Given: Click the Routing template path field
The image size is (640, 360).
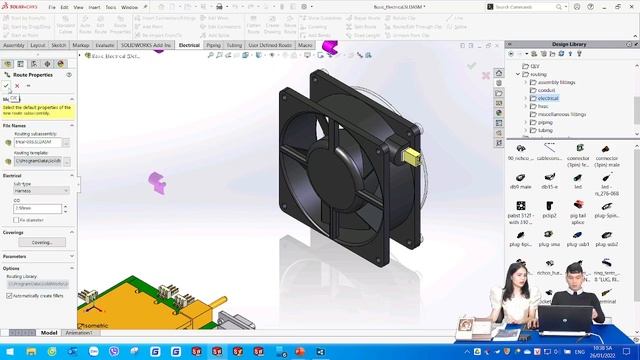Looking at the screenshot, I should 38,161.
